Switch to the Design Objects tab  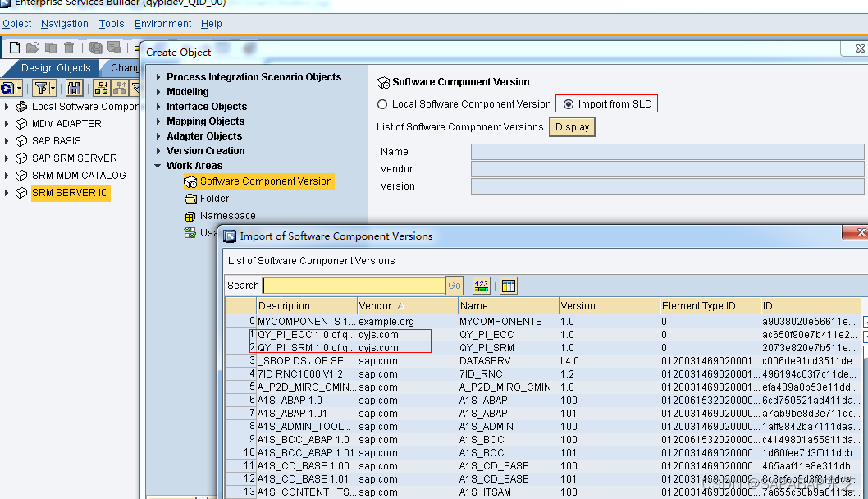click(x=56, y=67)
